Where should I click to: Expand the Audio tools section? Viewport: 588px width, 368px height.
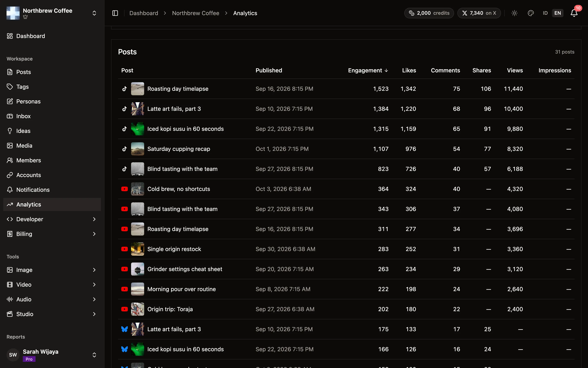coord(52,299)
